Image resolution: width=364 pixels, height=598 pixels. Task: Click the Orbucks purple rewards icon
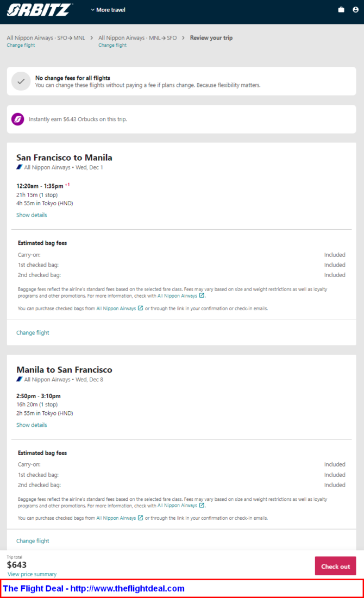tap(17, 119)
